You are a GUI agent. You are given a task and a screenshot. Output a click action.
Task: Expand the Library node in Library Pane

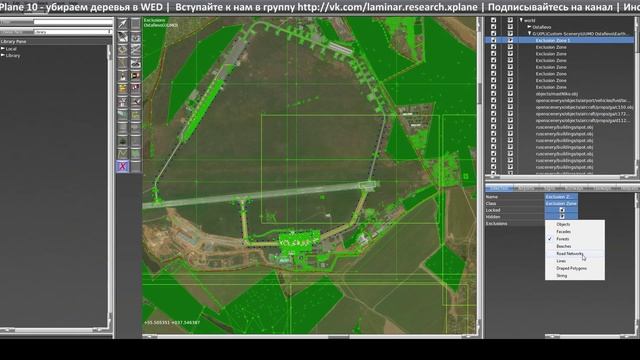tap(2, 55)
